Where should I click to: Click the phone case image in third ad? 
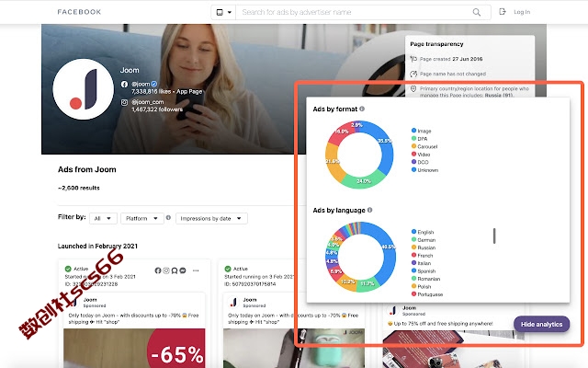[453, 350]
